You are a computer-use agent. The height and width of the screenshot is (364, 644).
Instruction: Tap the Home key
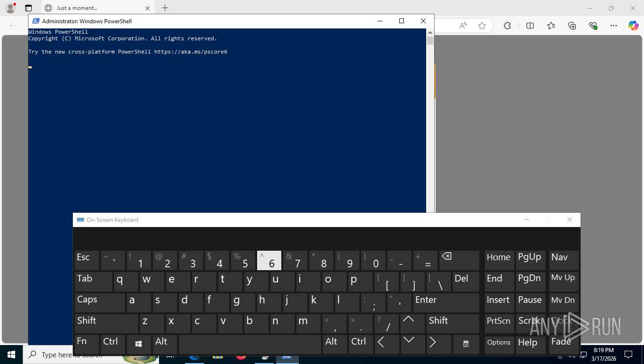[x=499, y=261]
